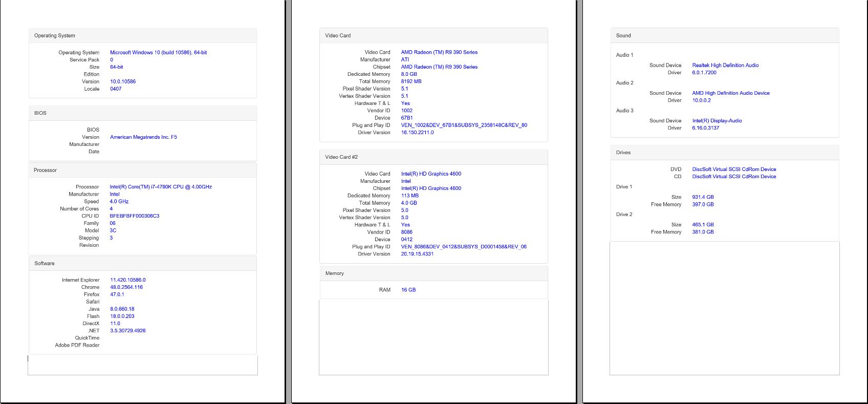Click the Intel Plug and Play ID VEN_8086 value
The width and height of the screenshot is (868, 404).
click(x=463, y=247)
